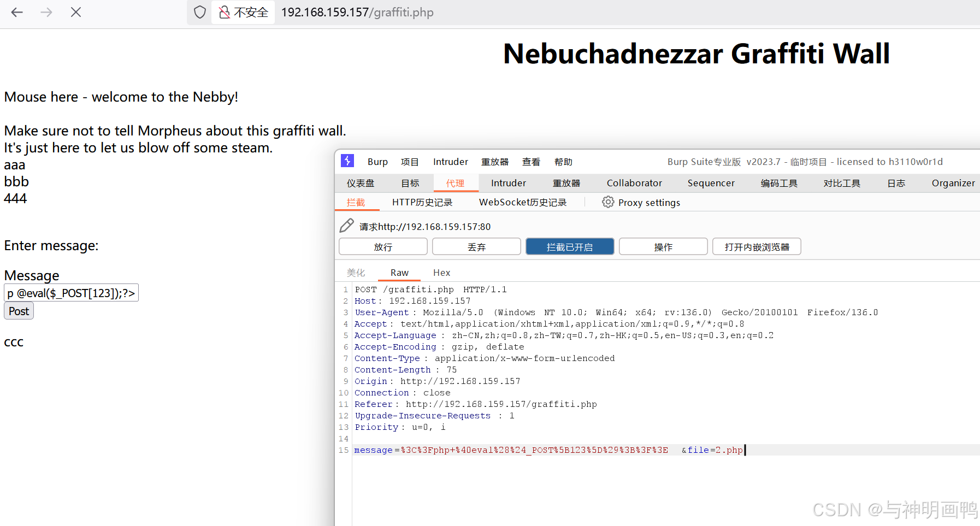
Task: Open the 帮助 menu
Action: click(x=563, y=162)
